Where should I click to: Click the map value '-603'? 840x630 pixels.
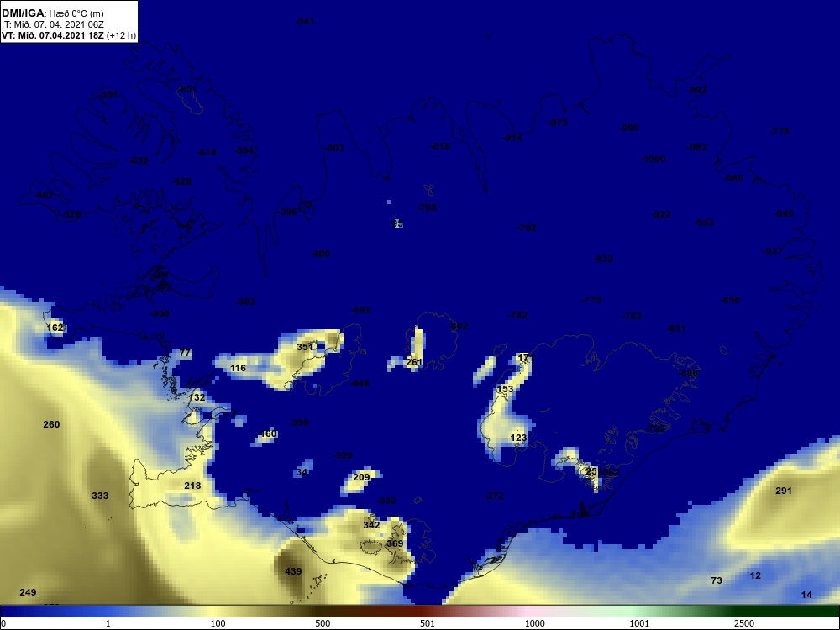coord(335,148)
